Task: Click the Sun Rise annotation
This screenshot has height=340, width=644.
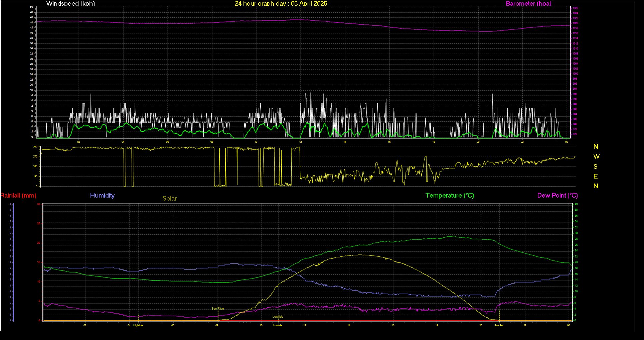Action: [217, 308]
